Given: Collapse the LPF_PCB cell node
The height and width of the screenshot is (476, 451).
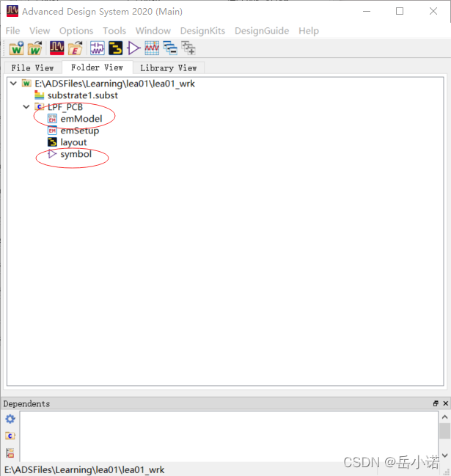Looking at the screenshot, I should 26,107.
